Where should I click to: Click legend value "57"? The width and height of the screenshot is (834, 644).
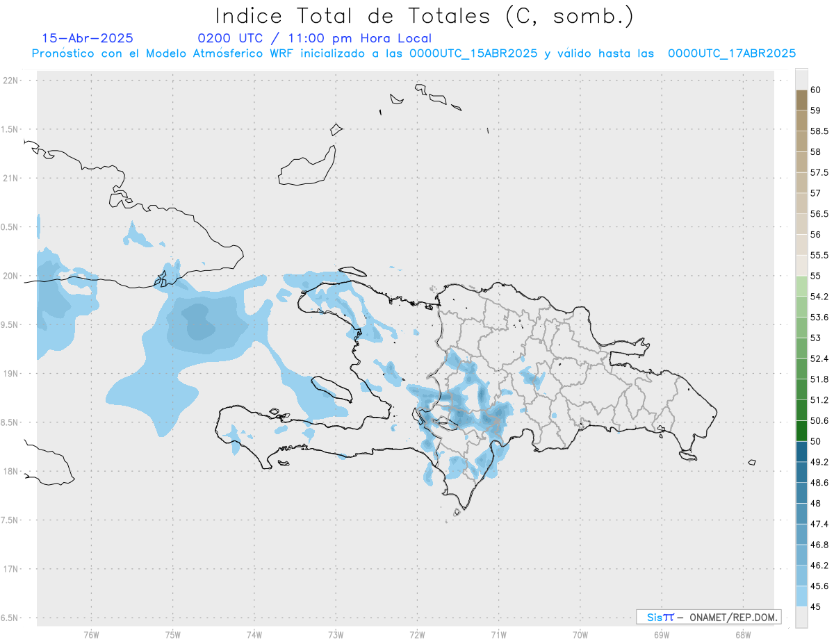[815, 193]
